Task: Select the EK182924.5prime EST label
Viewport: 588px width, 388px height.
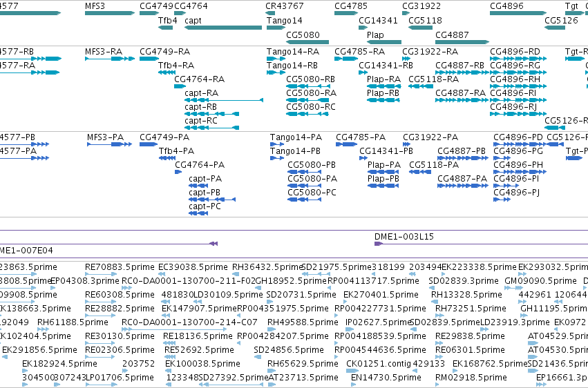Action: (59, 364)
